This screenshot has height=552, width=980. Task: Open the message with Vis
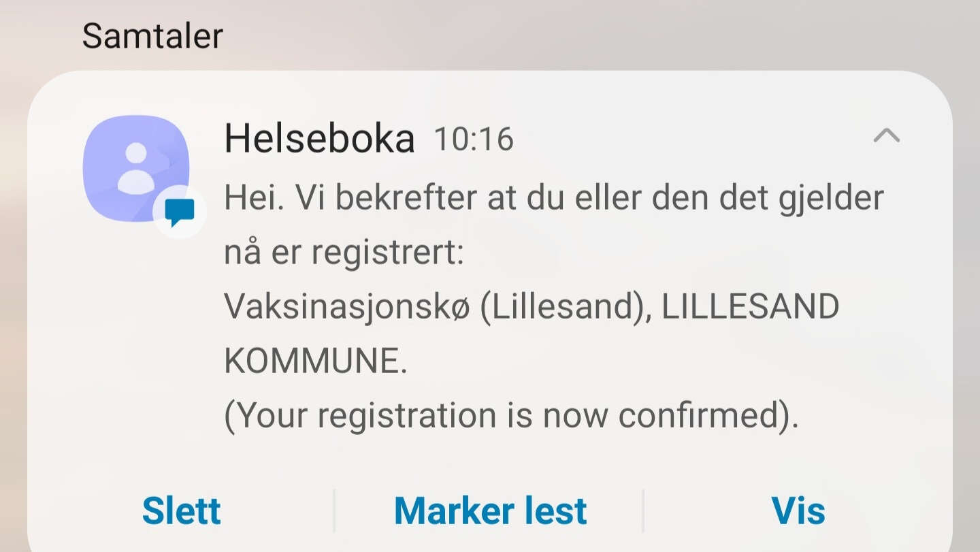click(x=798, y=510)
